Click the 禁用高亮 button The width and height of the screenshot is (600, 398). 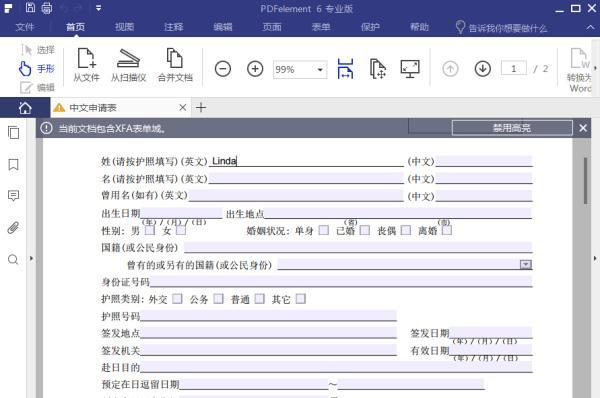coord(512,128)
